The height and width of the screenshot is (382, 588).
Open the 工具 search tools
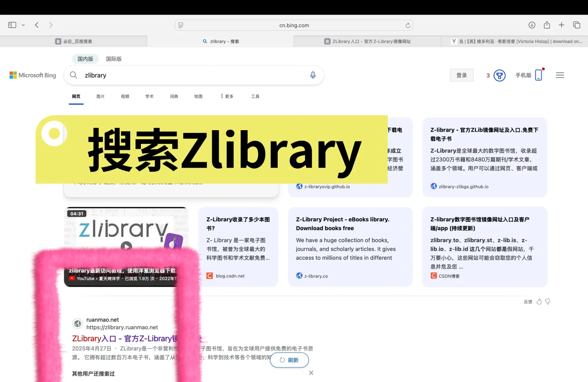point(255,97)
